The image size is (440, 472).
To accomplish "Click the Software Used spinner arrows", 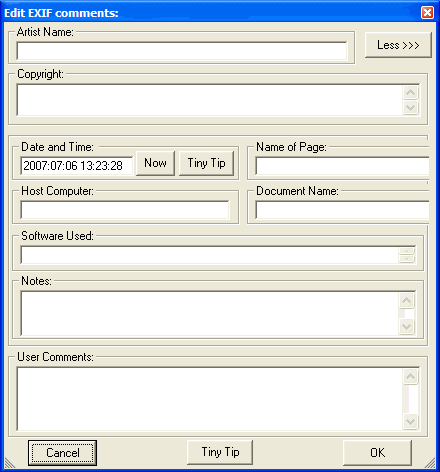I will pyautogui.click(x=407, y=255).
